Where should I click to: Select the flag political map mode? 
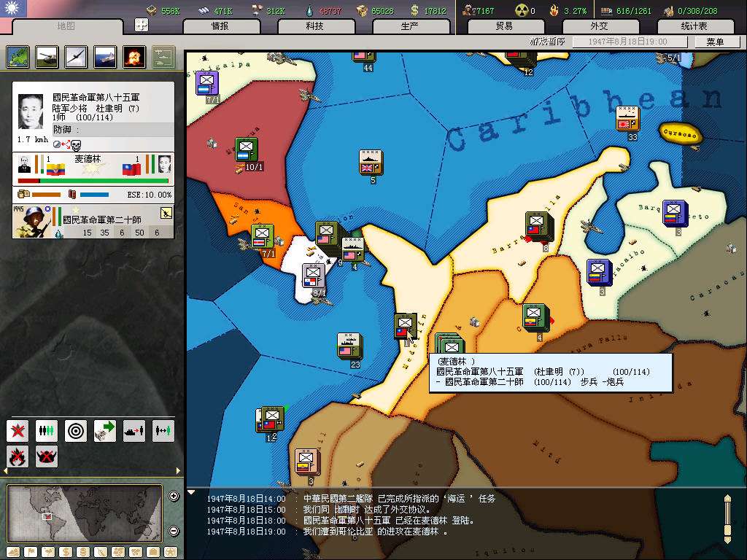(31, 553)
